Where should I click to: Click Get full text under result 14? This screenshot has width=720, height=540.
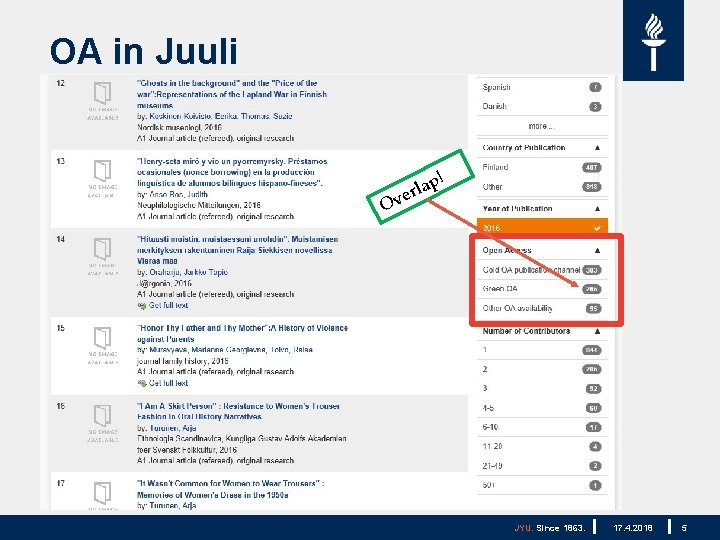(168, 305)
